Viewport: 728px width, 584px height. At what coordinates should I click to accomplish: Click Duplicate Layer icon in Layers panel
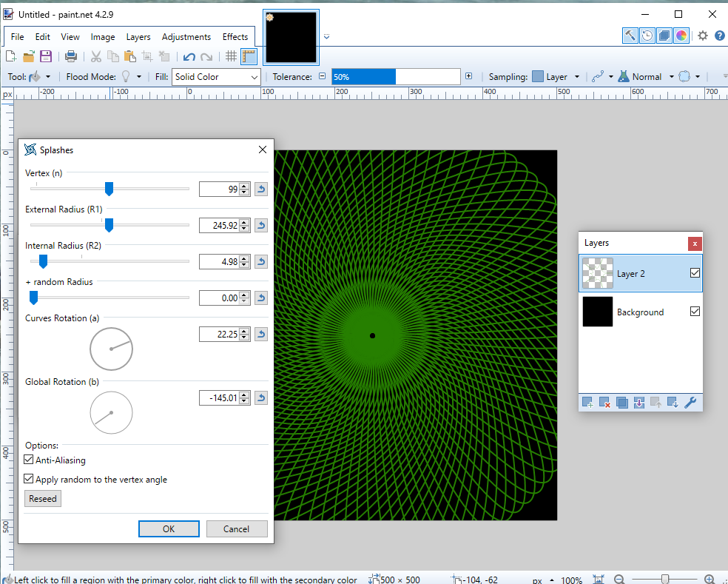622,403
